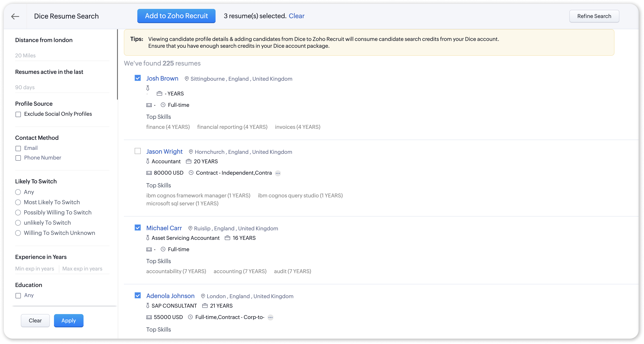Click 'financial reporting (4 YEARS)' skill text

[x=232, y=127]
